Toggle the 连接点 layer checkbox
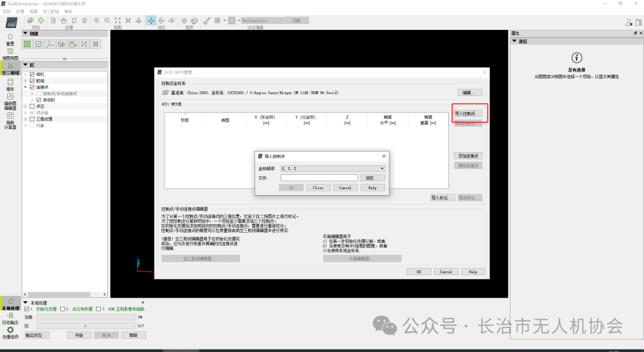This screenshot has width=644, height=352. (x=32, y=87)
